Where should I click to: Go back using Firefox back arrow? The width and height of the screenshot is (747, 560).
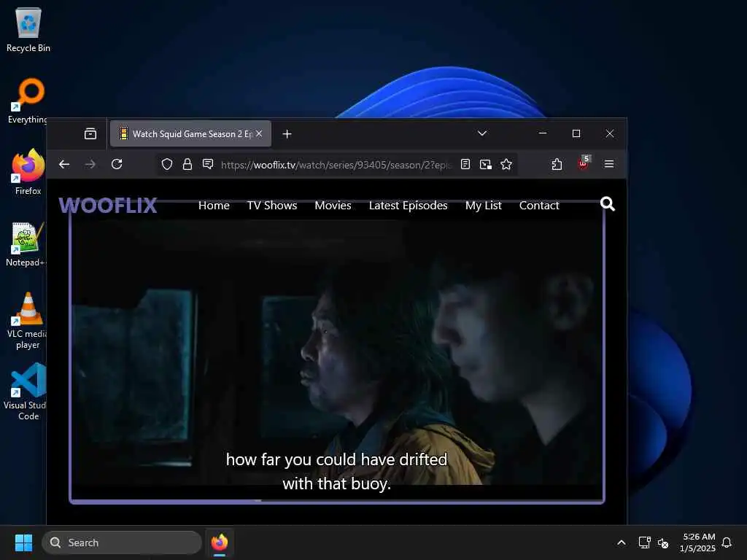coord(64,164)
